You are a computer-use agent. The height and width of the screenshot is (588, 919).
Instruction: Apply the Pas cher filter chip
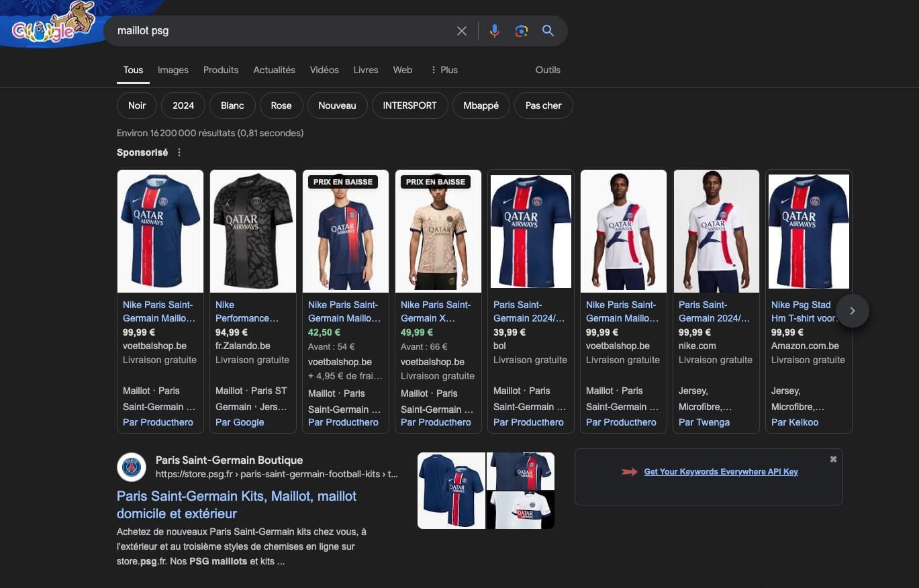click(543, 105)
